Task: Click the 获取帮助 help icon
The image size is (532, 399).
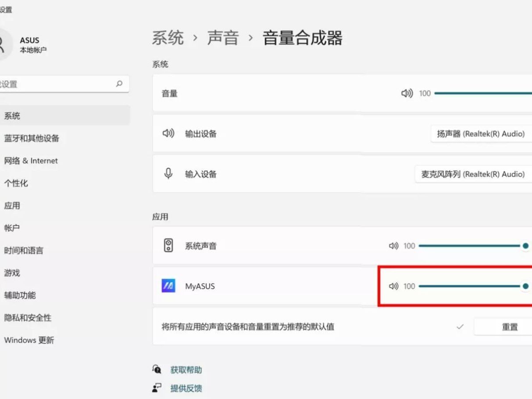Action: [157, 370]
